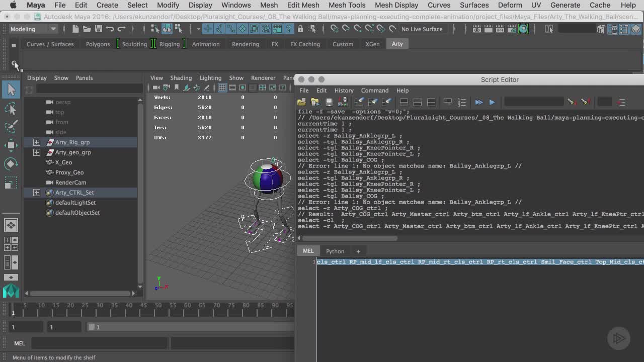The image size is (644, 362).
Task: Click the Save Scene floppy icon
Action: pyautogui.click(x=98, y=29)
